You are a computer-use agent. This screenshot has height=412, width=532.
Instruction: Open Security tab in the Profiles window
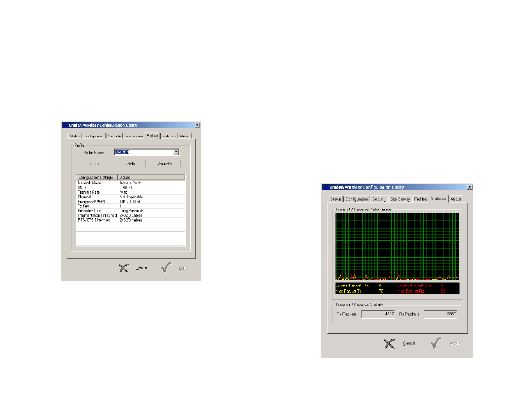[x=114, y=136]
